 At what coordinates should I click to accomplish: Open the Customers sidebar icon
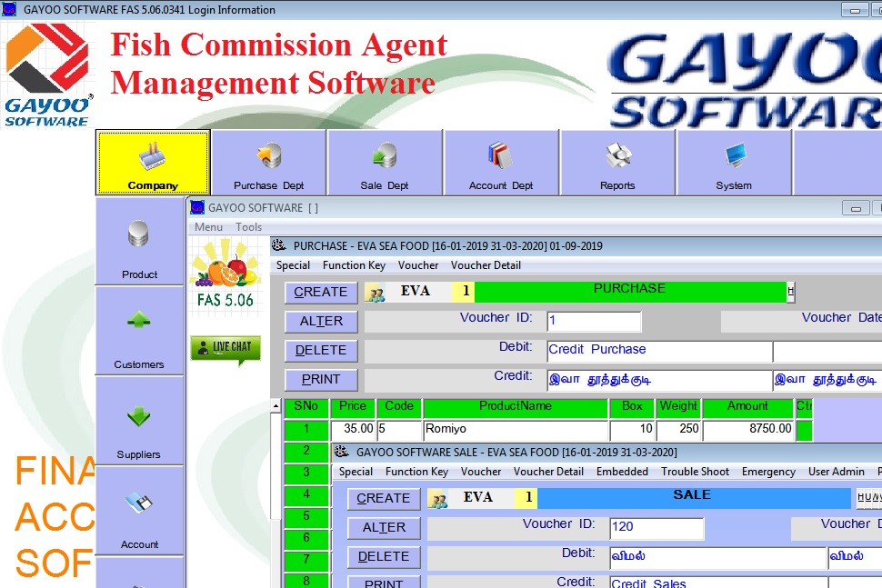click(x=139, y=321)
